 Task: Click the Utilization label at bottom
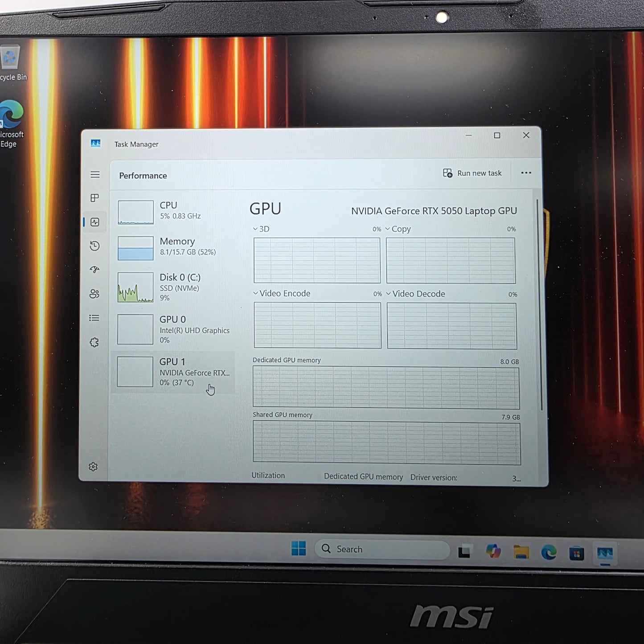268,476
